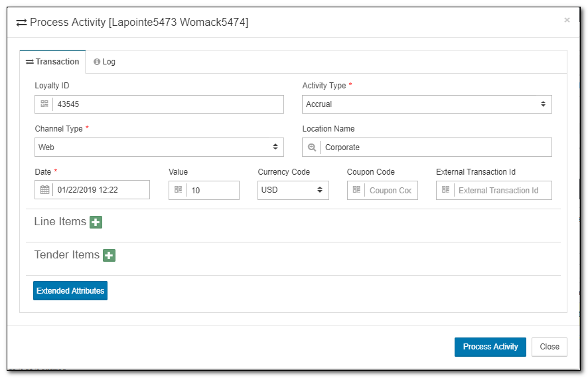
Task: Add a tender item with the plus icon
Action: point(109,255)
